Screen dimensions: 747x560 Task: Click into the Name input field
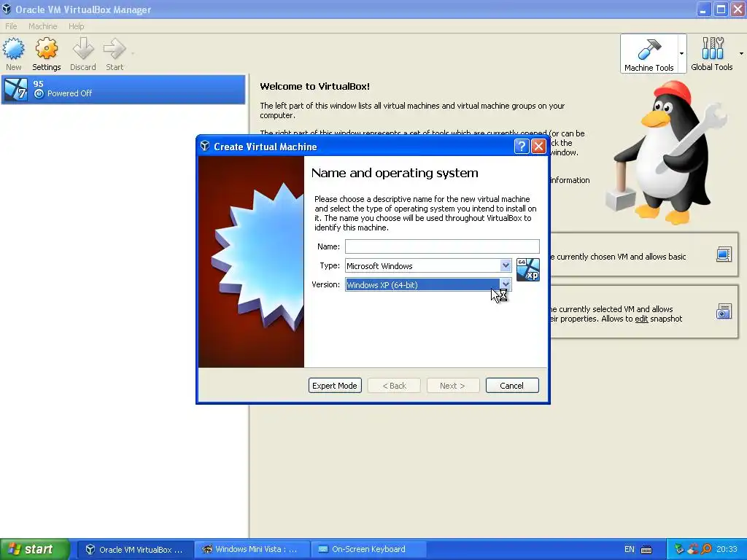pos(442,246)
